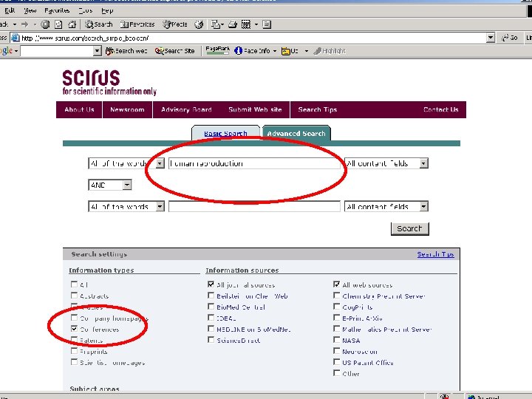Image resolution: width=532 pixels, height=399 pixels.
Task: Expand the address bar history dropdown
Action: (491, 38)
